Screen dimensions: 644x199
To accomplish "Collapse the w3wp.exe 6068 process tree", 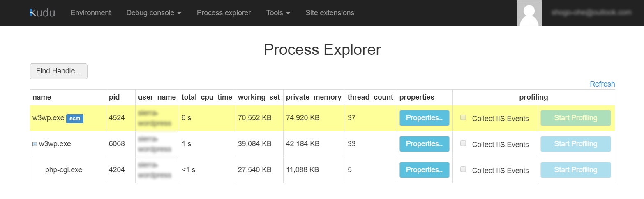I will point(35,144).
